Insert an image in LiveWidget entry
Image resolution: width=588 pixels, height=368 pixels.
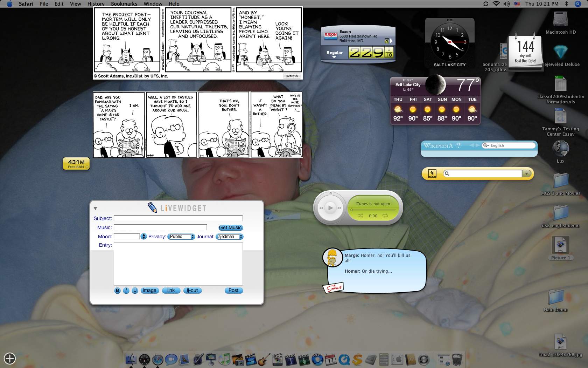149,291
